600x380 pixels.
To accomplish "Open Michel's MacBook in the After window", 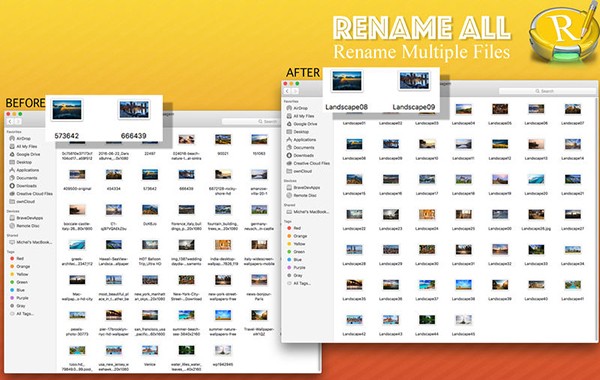I will 308,212.
